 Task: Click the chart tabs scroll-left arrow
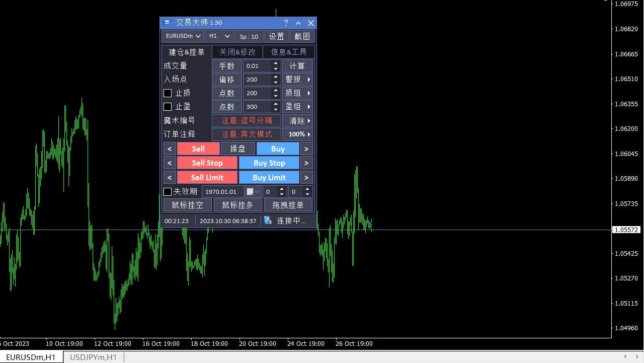624,357
